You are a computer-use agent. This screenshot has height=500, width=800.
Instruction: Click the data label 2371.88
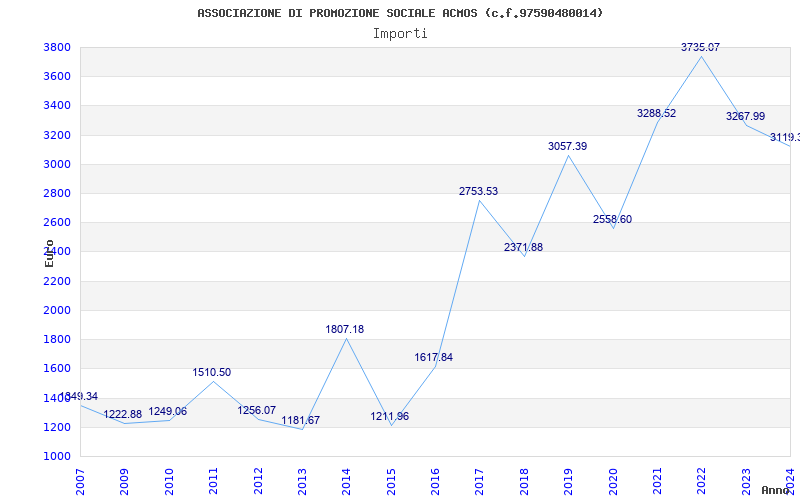523,247
